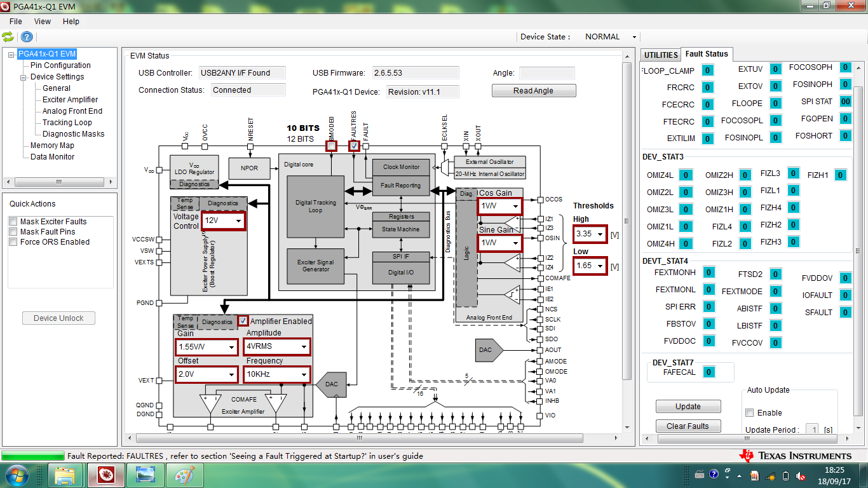Click the green status progress bar
Screen dimensions: 868x488
(33, 456)
